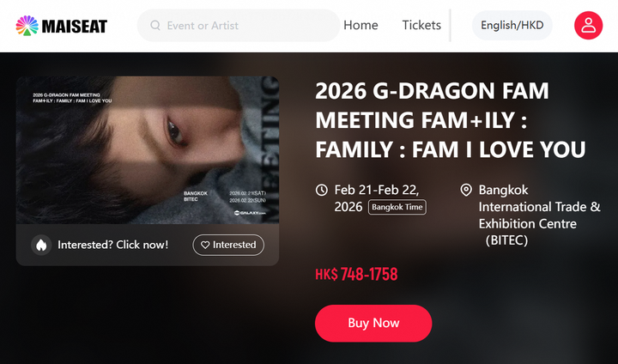Click the flame icon on the poster card
Image resolution: width=618 pixels, height=364 pixels.
pyautogui.click(x=40, y=245)
